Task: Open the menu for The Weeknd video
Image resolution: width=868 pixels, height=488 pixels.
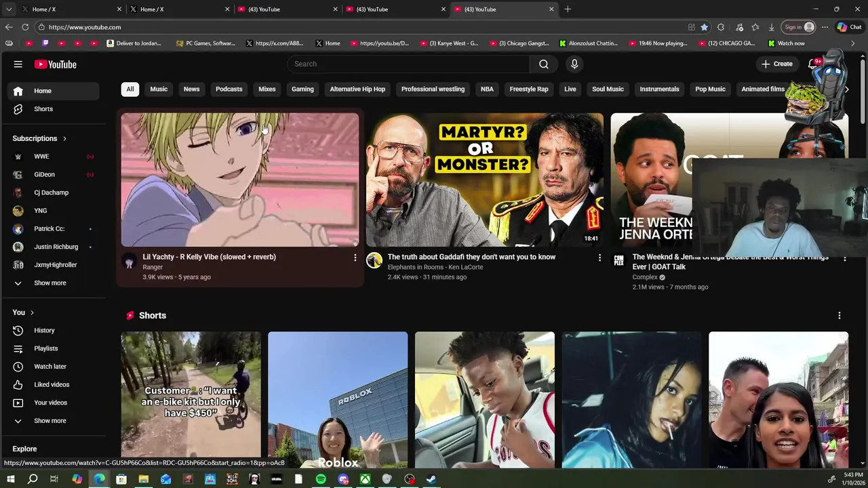Action: [844, 258]
